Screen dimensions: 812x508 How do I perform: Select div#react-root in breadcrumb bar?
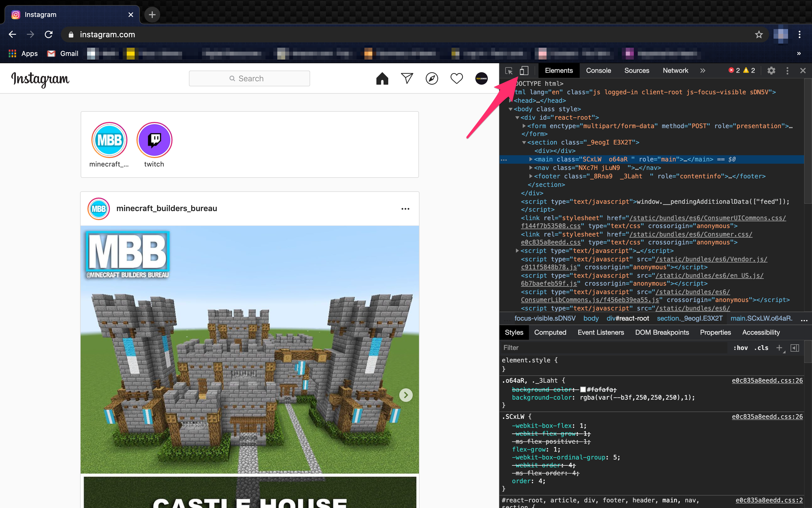tap(627, 318)
